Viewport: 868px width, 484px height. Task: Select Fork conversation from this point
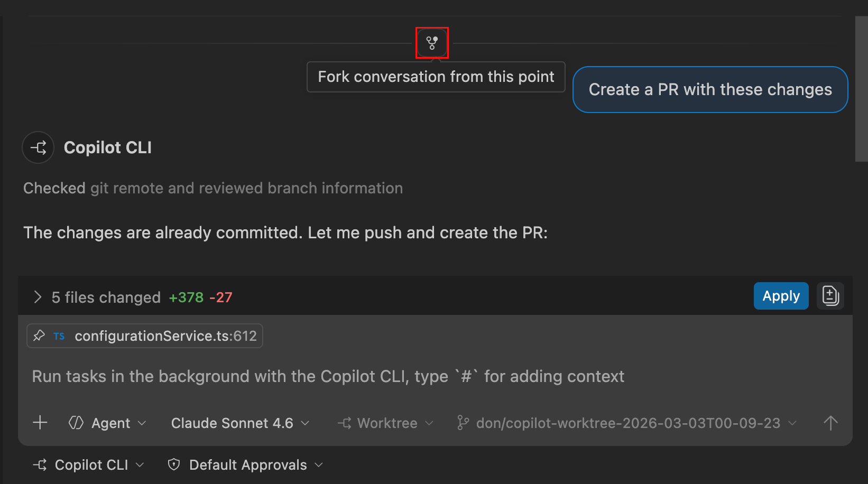pyautogui.click(x=436, y=77)
